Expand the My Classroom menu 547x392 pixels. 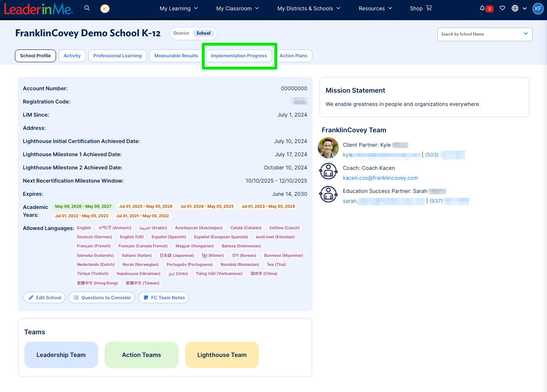(x=238, y=8)
